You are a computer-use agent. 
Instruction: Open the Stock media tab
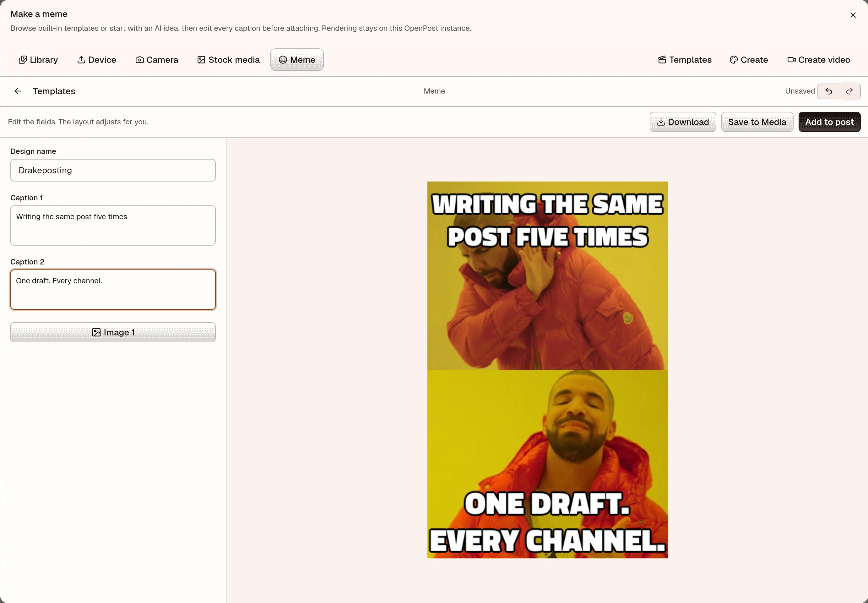click(229, 60)
